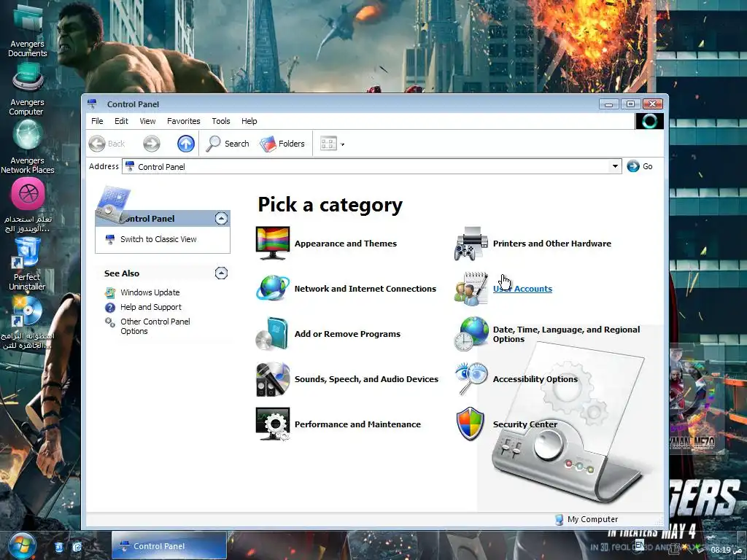Image resolution: width=747 pixels, height=560 pixels.
Task: Click the Search toolbar button
Action: (x=228, y=144)
